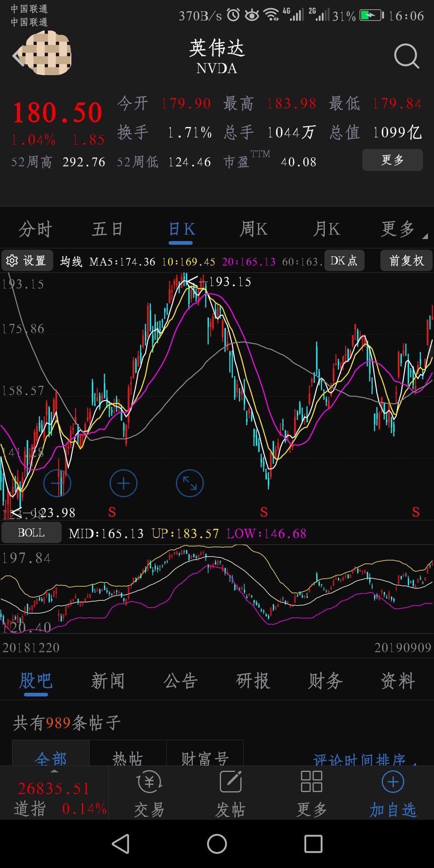Filter posts by 财富号
The height and width of the screenshot is (868, 434).
[x=205, y=753]
